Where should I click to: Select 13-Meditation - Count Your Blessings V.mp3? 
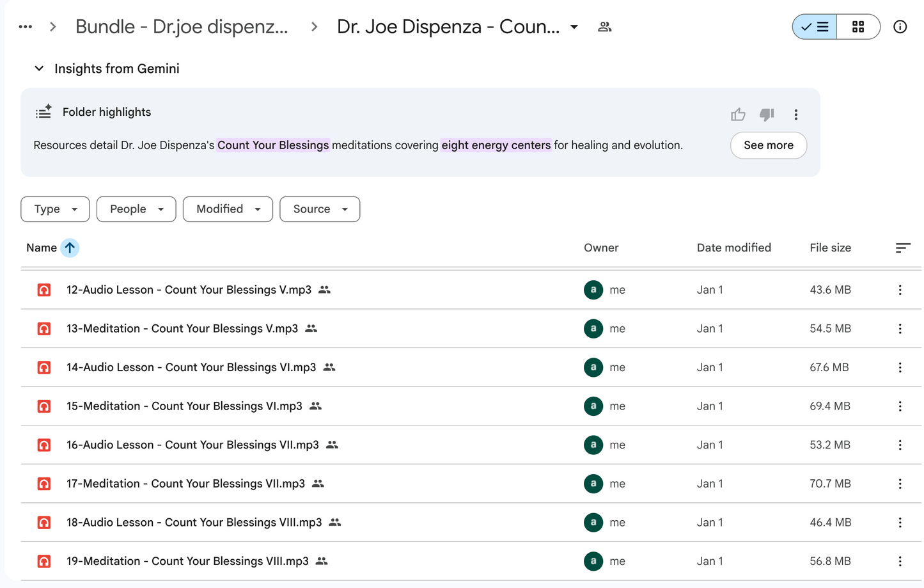pos(182,329)
